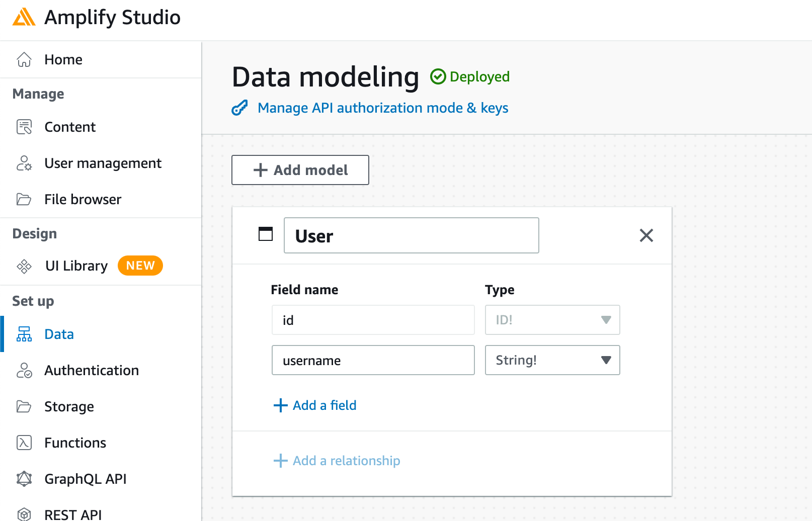Click the Data modeling heading
The height and width of the screenshot is (521, 812).
(x=326, y=77)
